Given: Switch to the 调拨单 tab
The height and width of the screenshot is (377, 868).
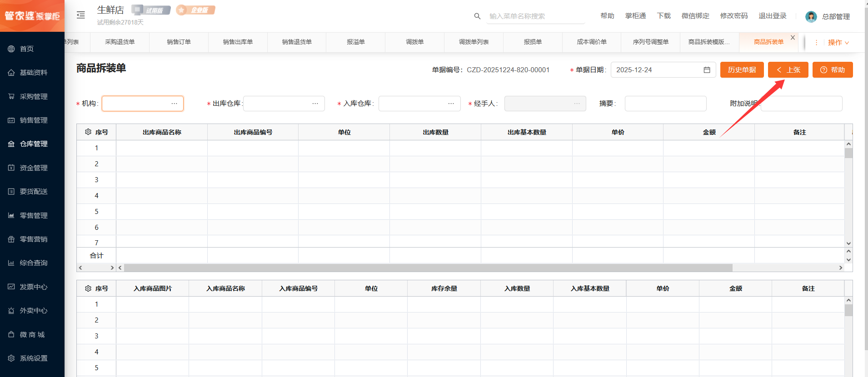Looking at the screenshot, I should (414, 42).
